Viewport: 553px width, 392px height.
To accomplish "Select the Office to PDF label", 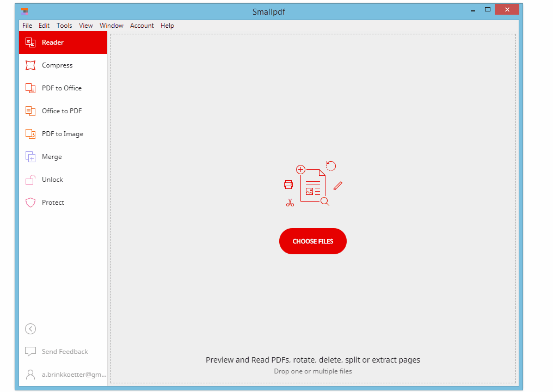I will [x=62, y=111].
